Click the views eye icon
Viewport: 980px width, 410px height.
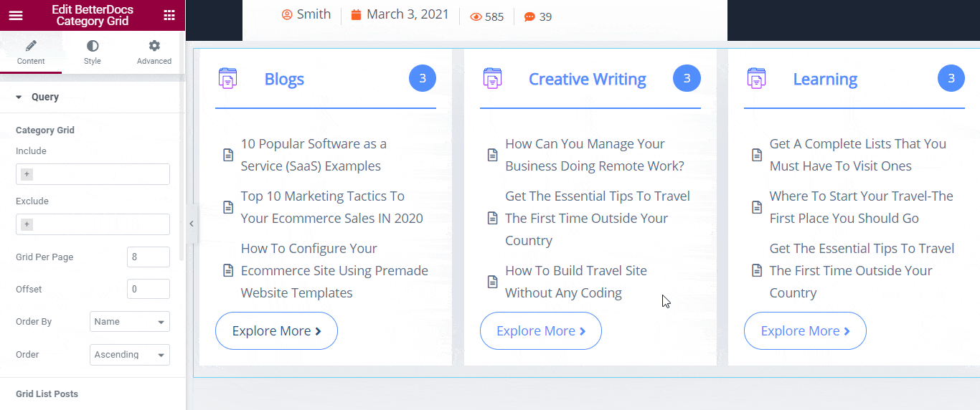(x=476, y=16)
